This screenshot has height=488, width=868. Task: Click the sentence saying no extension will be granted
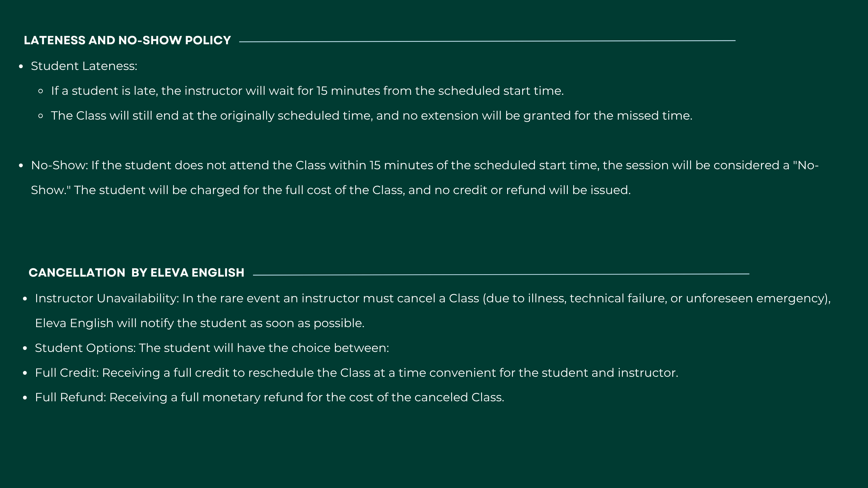(x=371, y=116)
